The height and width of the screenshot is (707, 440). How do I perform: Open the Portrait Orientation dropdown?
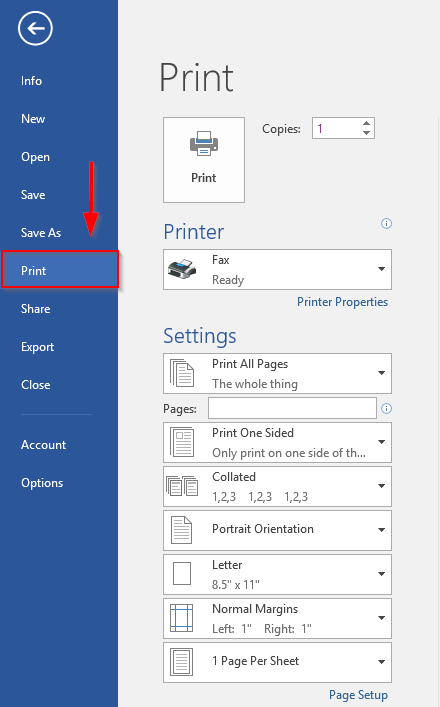click(x=277, y=530)
